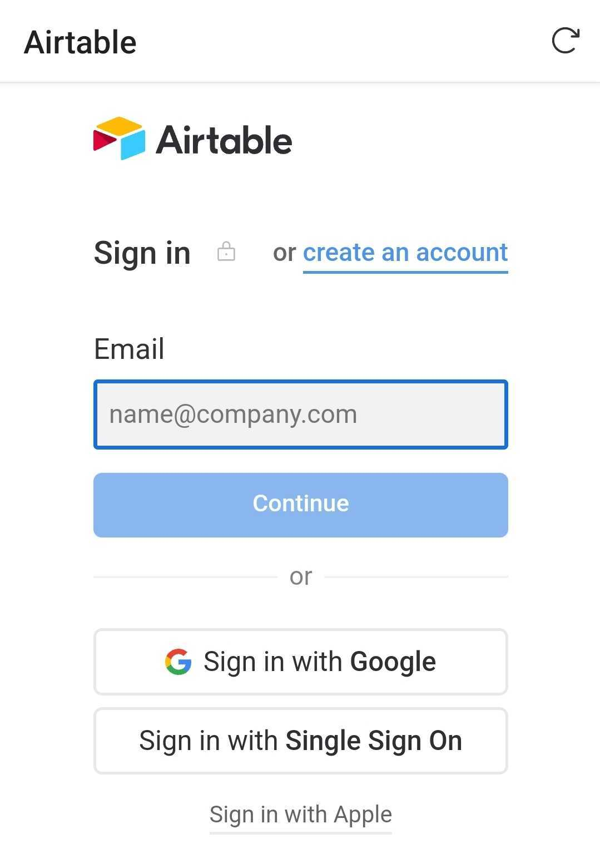Click the Airtable title in the top bar

click(80, 42)
